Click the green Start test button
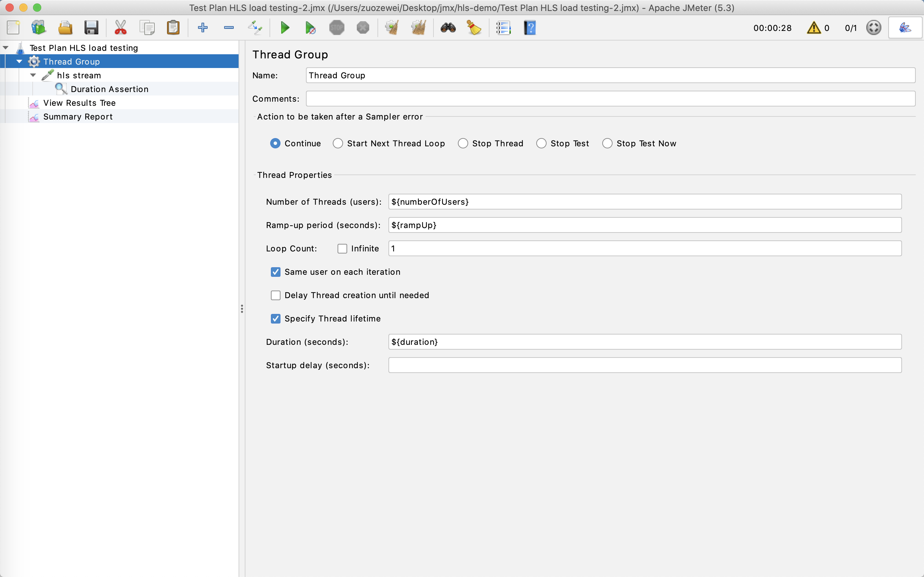Screen dimensions: 924x577 click(x=285, y=27)
